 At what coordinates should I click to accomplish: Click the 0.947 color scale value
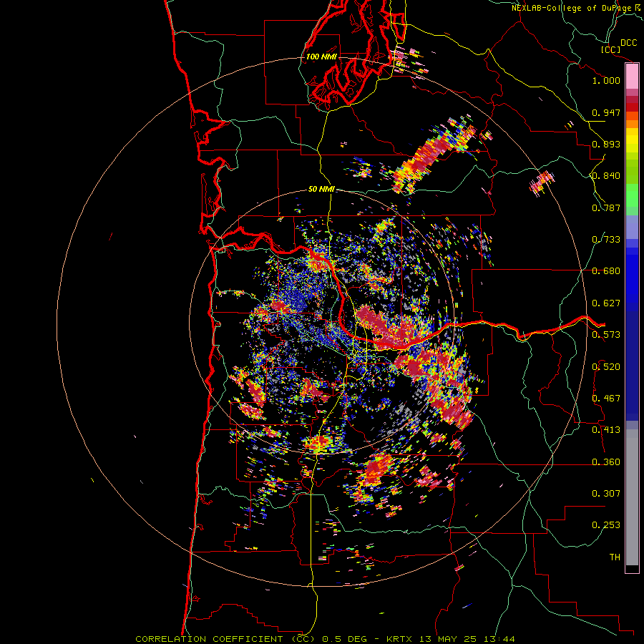coord(606,112)
